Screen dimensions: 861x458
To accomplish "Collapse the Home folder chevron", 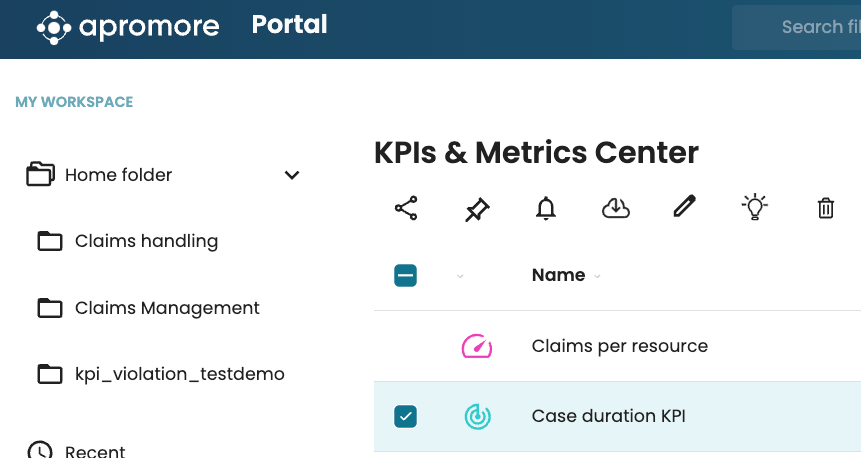I will 292,175.
